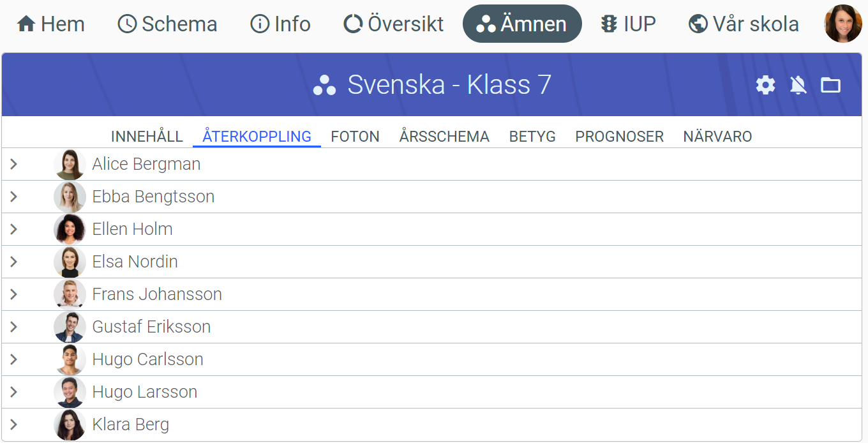The image size is (868, 443).
Task: Select the Ämnen menu item
Action: (x=522, y=24)
